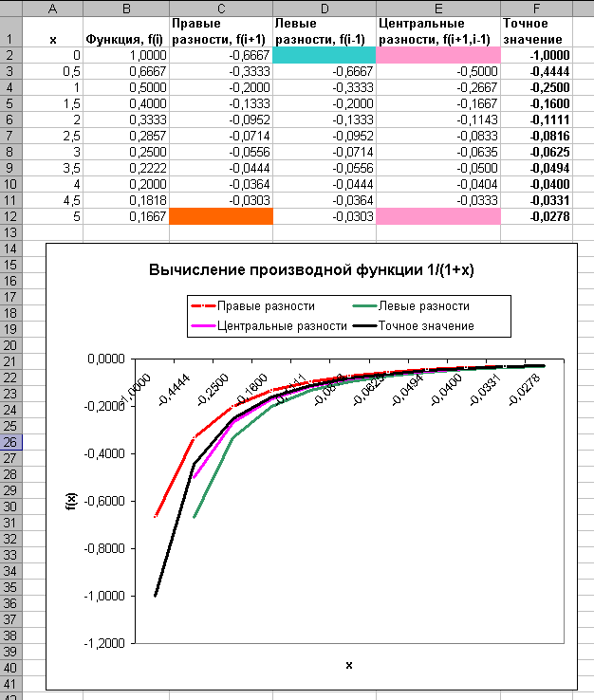This screenshot has width=594, height=700.
Task: Select column B header
Action: [126, 9]
